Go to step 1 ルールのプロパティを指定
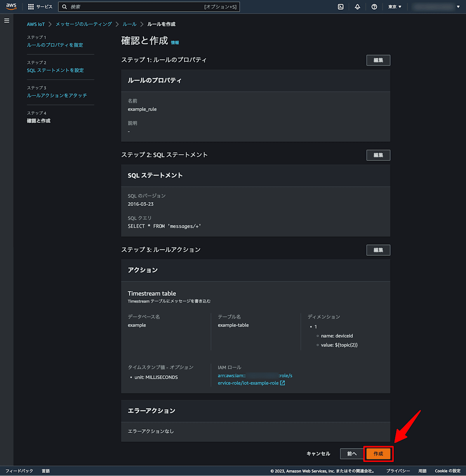The width and height of the screenshot is (466, 476). (55, 45)
